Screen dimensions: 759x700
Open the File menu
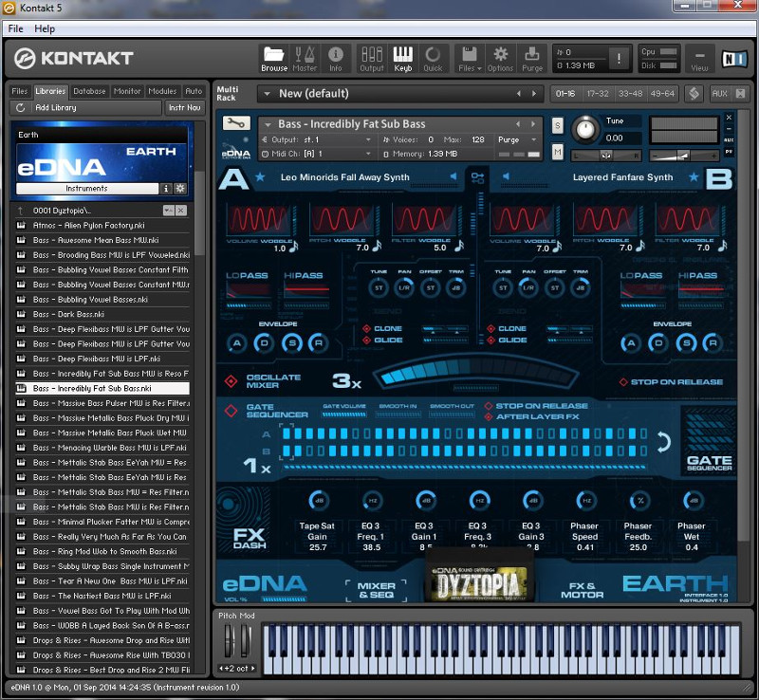tap(15, 28)
